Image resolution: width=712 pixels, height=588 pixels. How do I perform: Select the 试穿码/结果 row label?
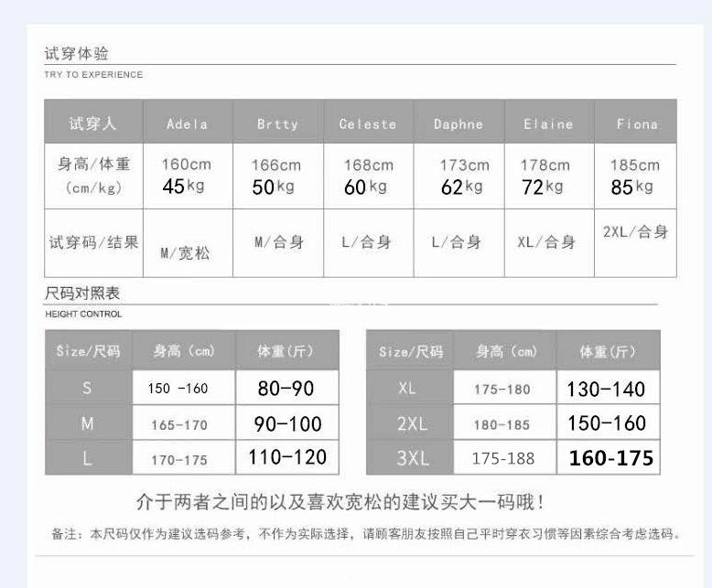[93, 242]
